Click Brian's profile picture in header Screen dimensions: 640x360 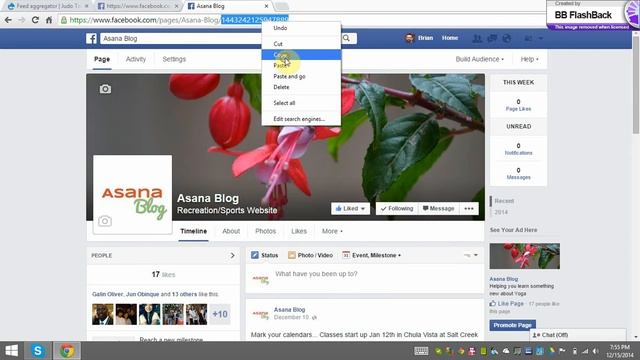point(409,38)
